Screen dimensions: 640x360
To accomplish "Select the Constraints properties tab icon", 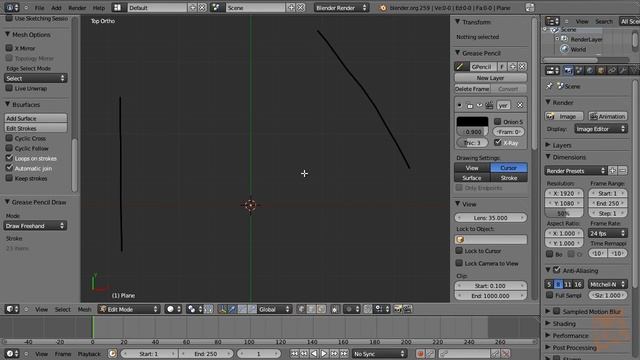I will click(612, 71).
